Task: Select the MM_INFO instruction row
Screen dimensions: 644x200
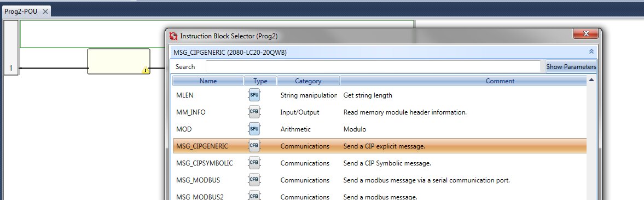Action: (380, 112)
